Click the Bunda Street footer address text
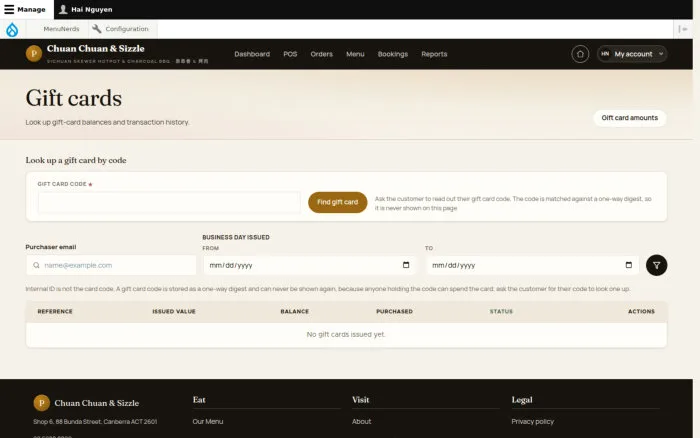Viewport: 700px width, 438px height. [x=95, y=421]
